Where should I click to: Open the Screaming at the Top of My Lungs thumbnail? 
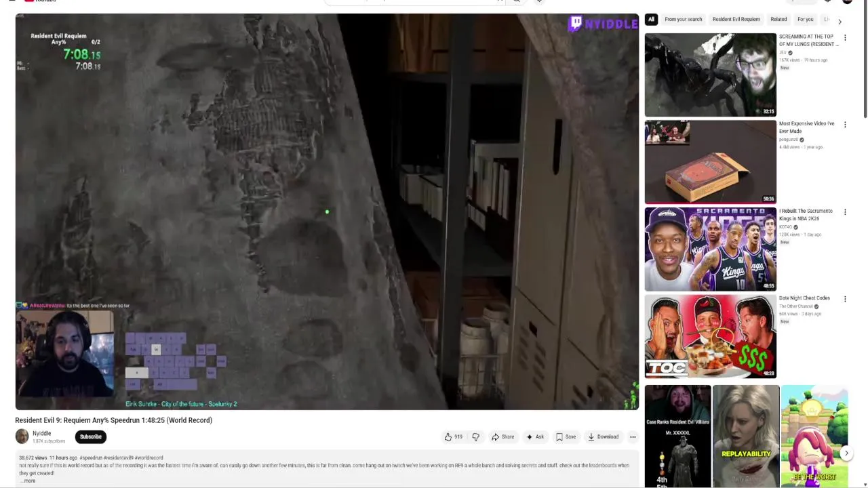coord(710,75)
